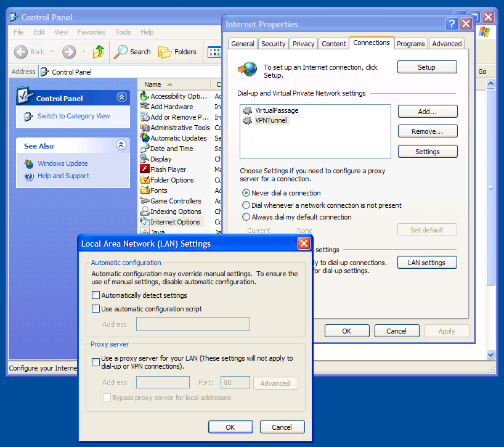The width and height of the screenshot is (504, 447).
Task: Select Accessibility Options icon in list
Action: pos(145,96)
